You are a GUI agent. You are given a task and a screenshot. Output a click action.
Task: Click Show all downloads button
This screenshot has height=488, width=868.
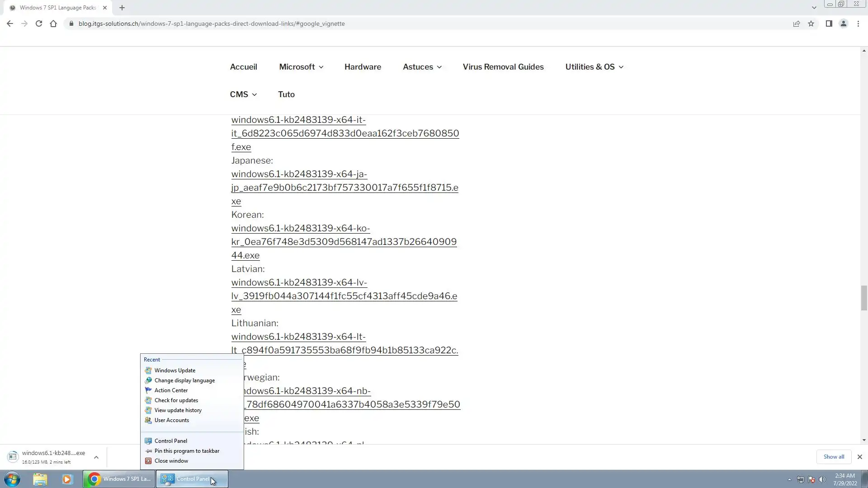(x=834, y=457)
